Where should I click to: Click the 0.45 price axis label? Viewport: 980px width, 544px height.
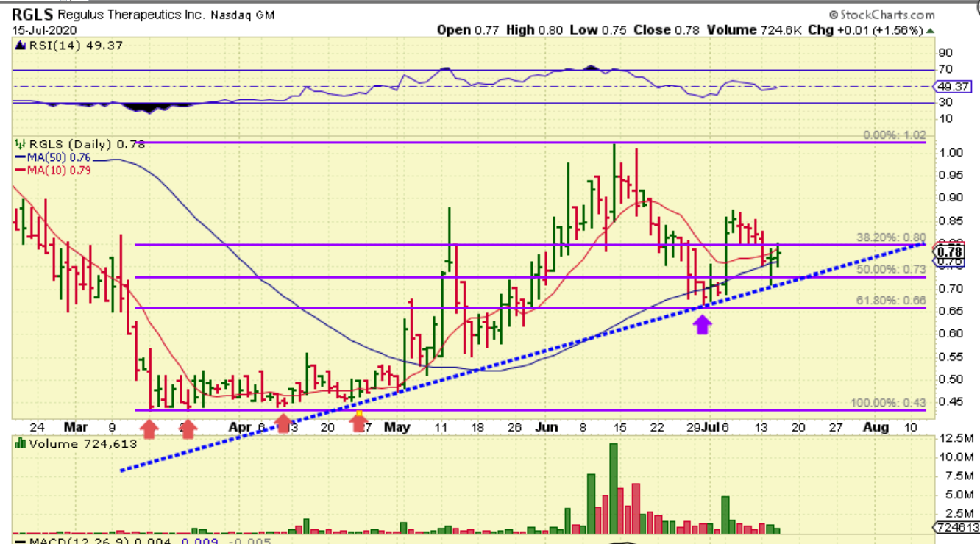pyautogui.click(x=953, y=401)
